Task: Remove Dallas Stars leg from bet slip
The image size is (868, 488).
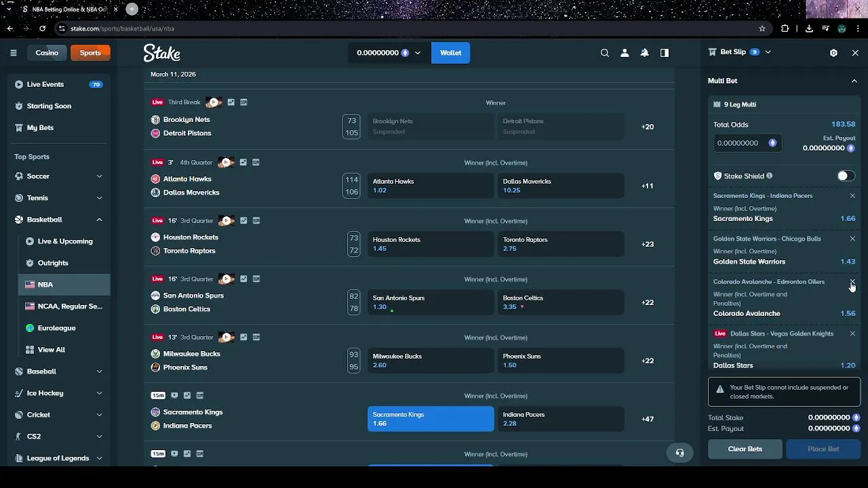Action: [x=852, y=333]
